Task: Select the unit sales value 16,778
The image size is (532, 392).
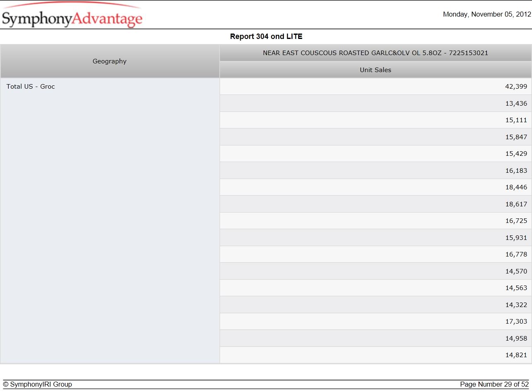Action: (516, 254)
